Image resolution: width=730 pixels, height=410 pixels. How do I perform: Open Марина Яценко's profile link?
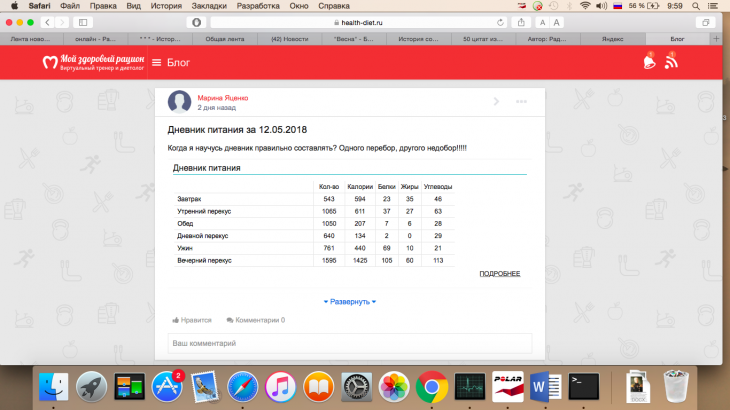(x=222, y=98)
